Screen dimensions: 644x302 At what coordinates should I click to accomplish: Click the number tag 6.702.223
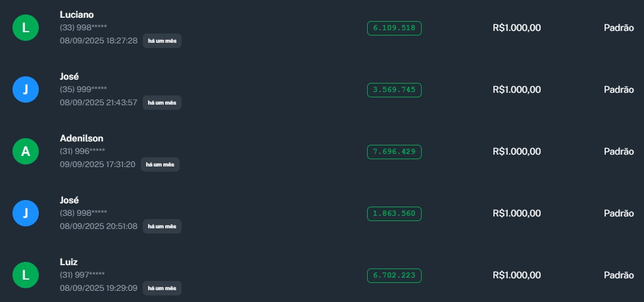point(394,275)
